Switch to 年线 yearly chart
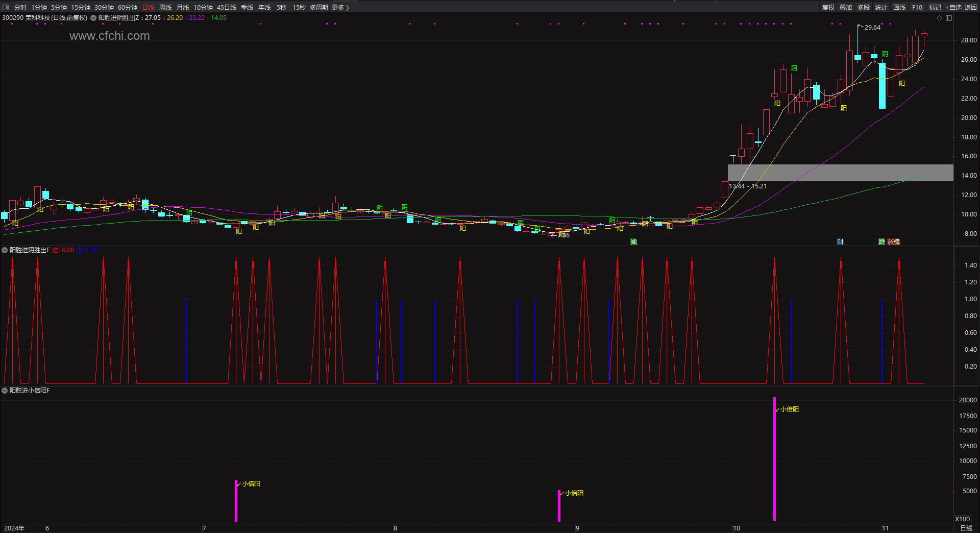The width and height of the screenshot is (980, 533). 264,7
